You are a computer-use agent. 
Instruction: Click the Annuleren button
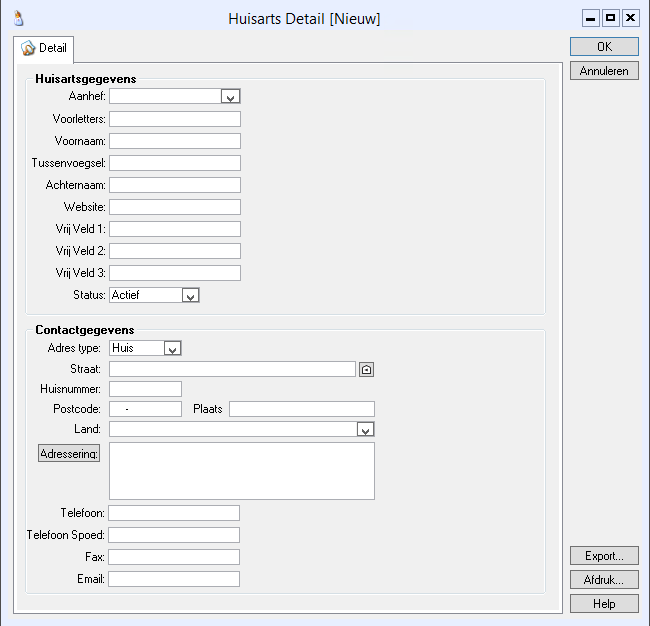tap(604, 71)
